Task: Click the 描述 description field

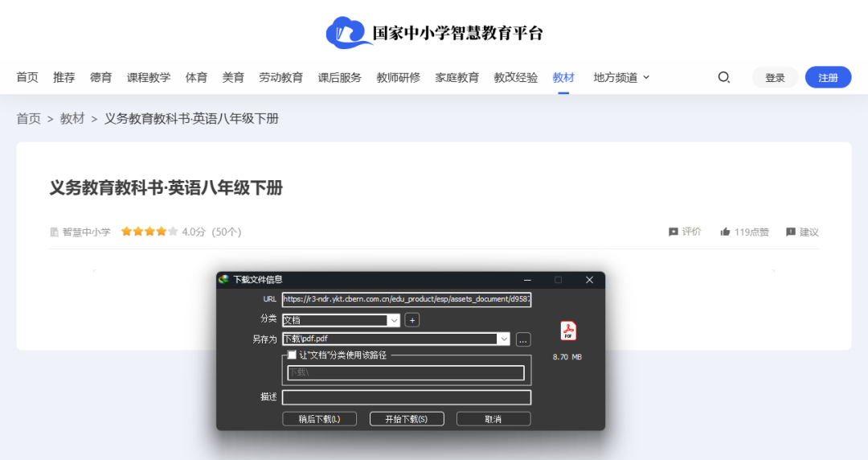Action: tap(407, 397)
